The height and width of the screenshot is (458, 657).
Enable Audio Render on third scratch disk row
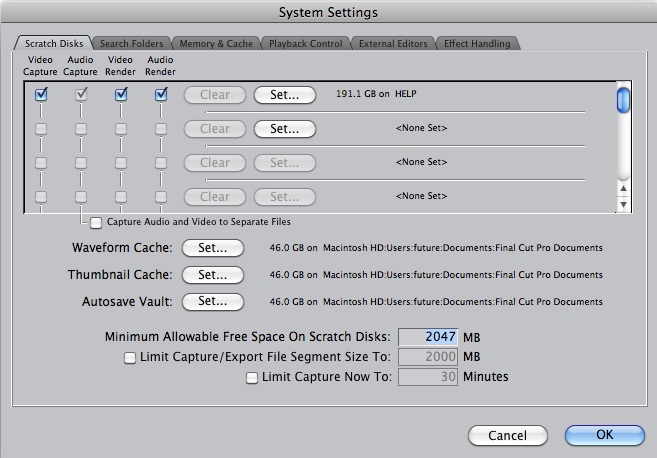point(161,163)
